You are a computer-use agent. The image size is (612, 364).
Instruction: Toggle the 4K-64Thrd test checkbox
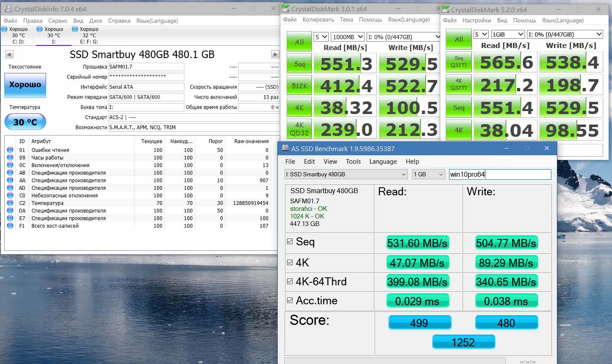290,282
